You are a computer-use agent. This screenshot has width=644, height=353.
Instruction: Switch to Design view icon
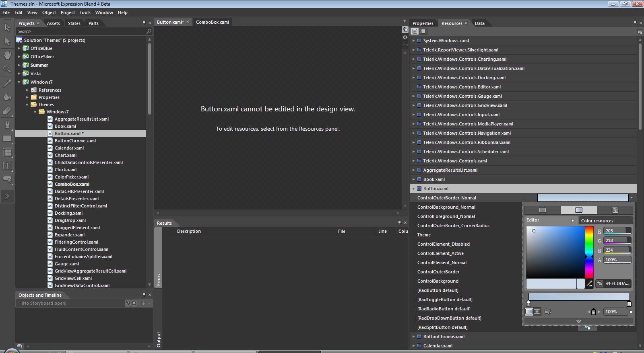(x=405, y=30)
